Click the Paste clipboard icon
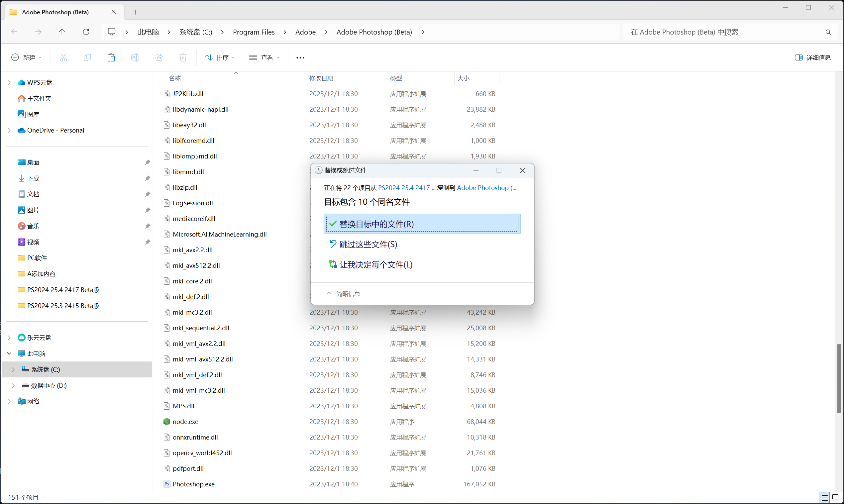The image size is (844, 504). click(111, 57)
